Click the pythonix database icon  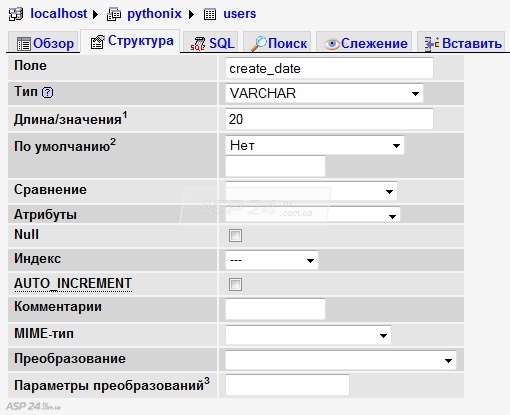(114, 15)
